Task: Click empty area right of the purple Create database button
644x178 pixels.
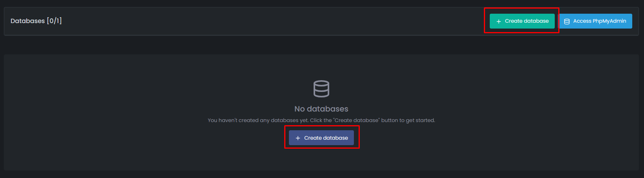Action: click(x=470, y=138)
